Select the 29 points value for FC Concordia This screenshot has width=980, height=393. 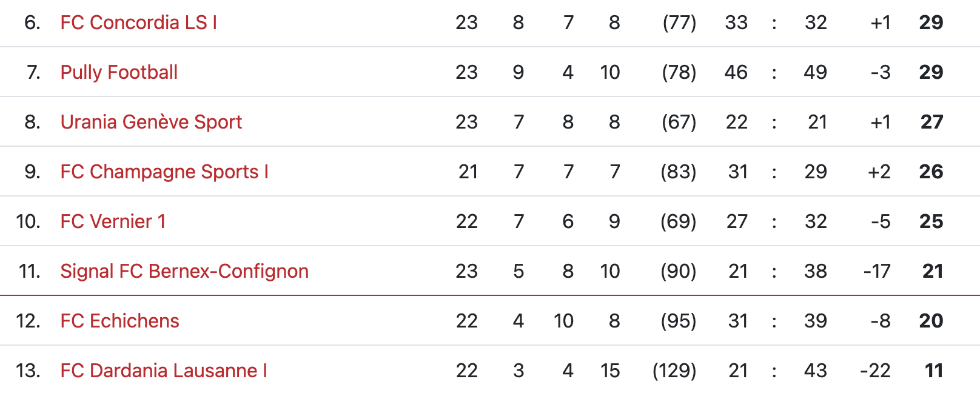tap(931, 22)
